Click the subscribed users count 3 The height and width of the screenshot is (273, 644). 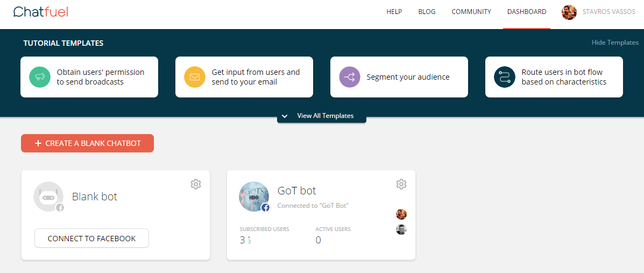pyautogui.click(x=242, y=240)
